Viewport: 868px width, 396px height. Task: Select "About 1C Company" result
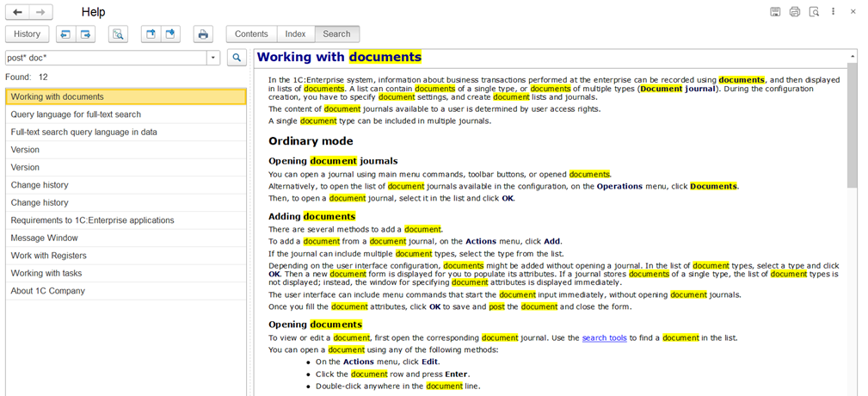tap(47, 291)
